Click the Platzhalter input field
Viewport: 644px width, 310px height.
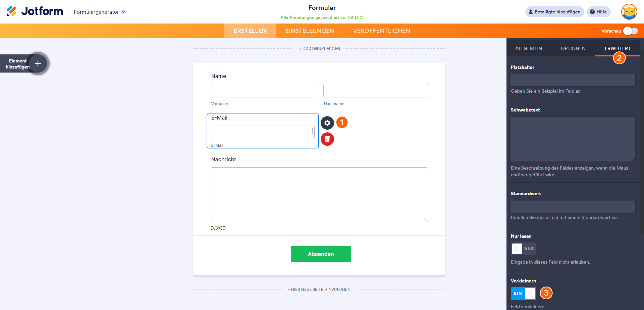pos(573,80)
